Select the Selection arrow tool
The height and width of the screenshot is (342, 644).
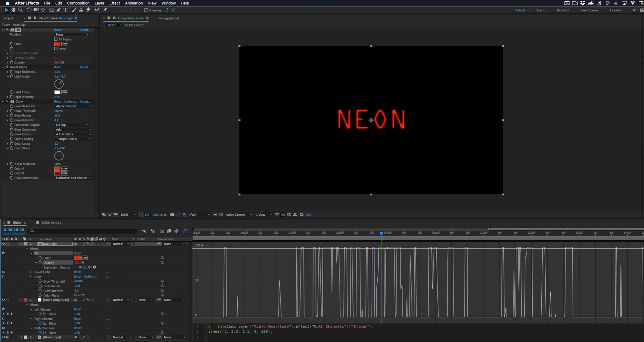coord(6,10)
